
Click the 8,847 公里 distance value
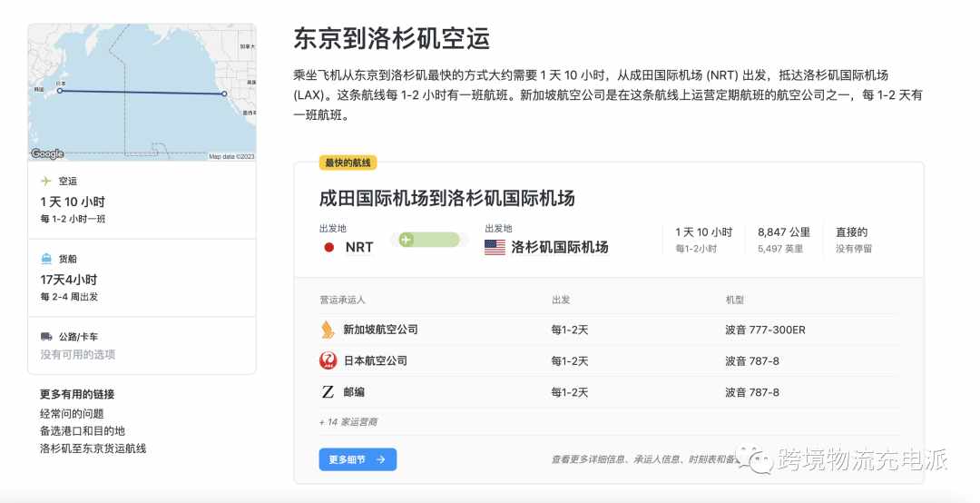(x=784, y=232)
